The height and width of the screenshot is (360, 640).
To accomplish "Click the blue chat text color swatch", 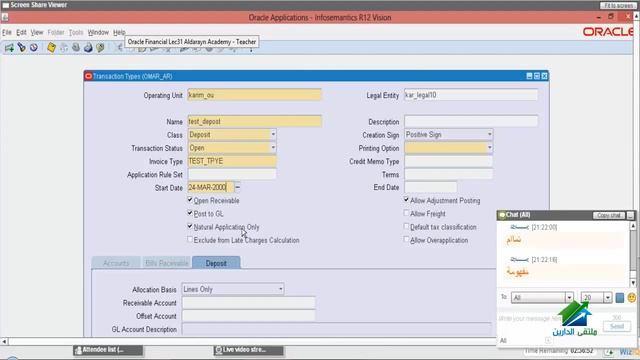I will (620, 298).
